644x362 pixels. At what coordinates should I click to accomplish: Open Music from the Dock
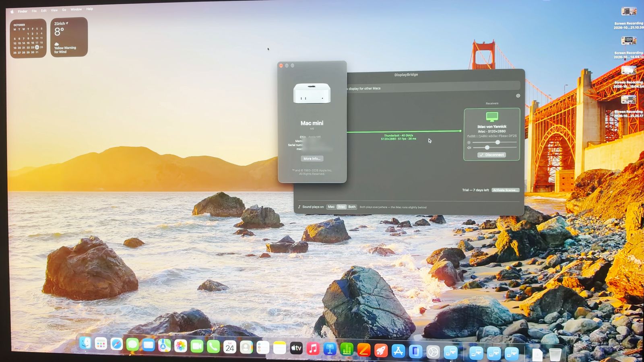(313, 349)
